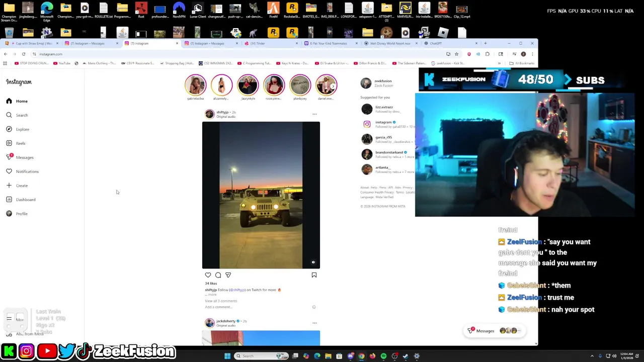Open the suggested account brandonstarkand
This screenshot has height=362, width=644.
(389, 152)
